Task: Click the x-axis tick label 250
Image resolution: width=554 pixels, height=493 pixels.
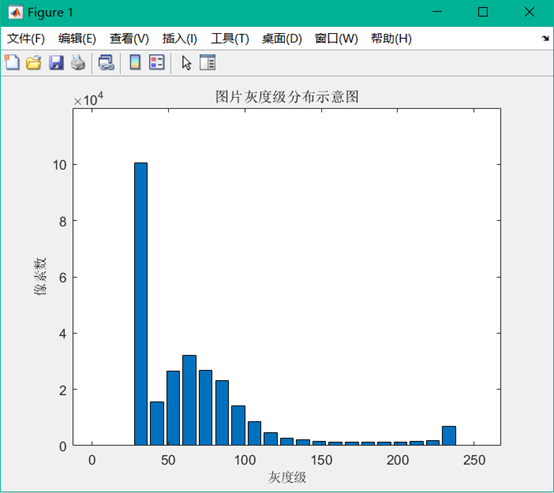Action: (x=474, y=460)
